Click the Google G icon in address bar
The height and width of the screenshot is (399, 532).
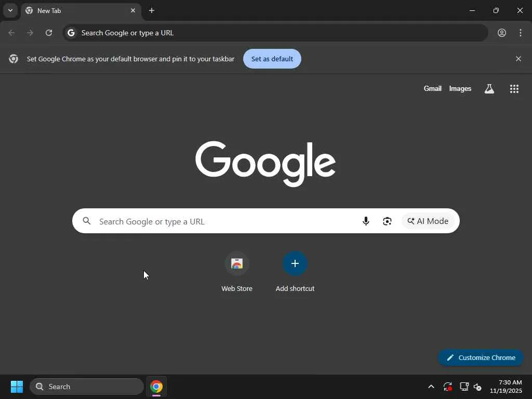[x=71, y=33]
